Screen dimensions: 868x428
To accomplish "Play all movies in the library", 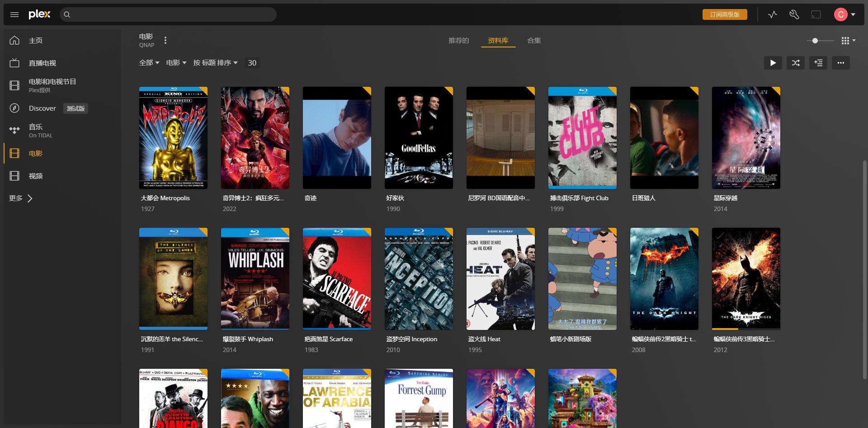I will point(773,63).
